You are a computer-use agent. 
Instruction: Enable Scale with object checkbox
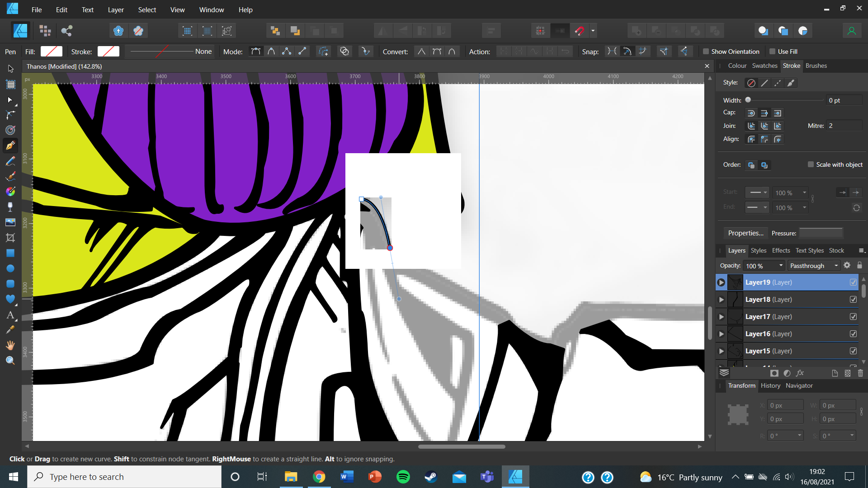click(x=811, y=164)
